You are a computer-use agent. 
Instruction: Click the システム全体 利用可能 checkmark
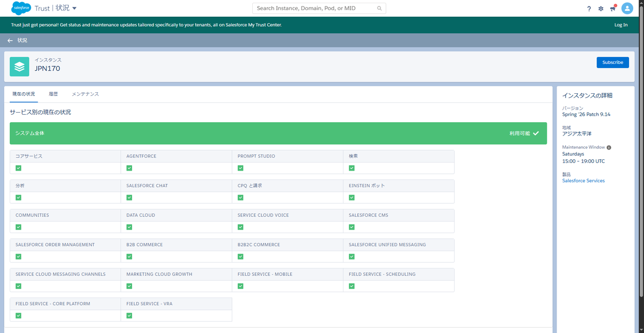[536, 133]
